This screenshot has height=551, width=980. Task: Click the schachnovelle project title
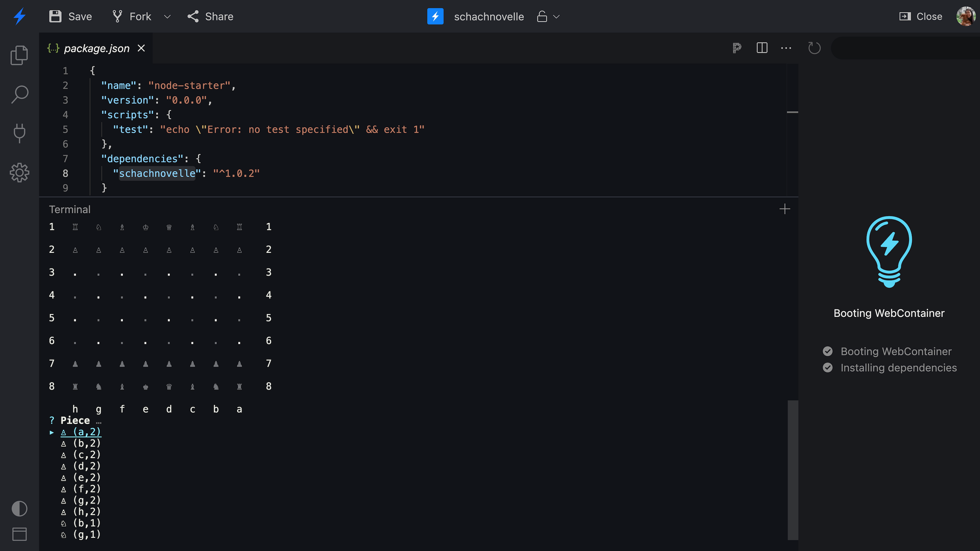click(x=489, y=17)
